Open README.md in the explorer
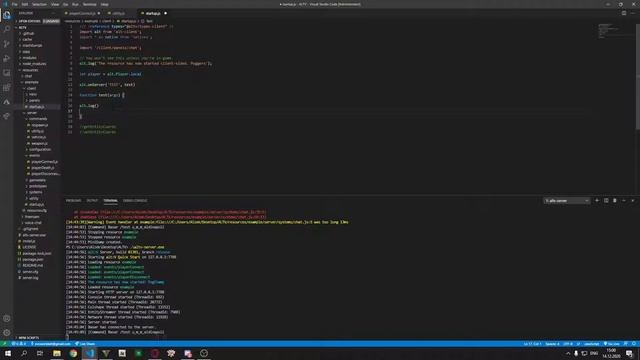This screenshot has width=640, height=360. [32, 265]
